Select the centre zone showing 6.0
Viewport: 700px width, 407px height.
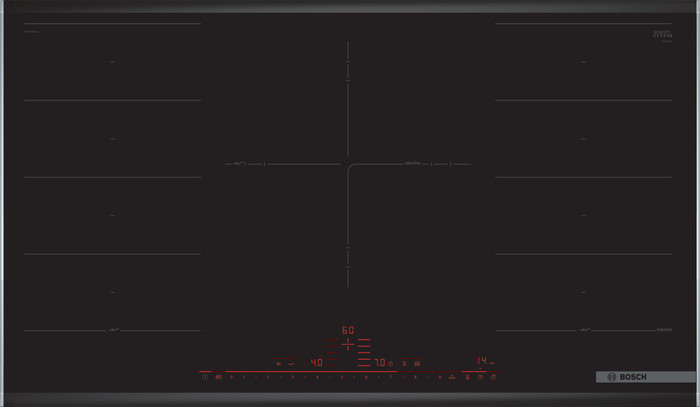[x=348, y=330]
